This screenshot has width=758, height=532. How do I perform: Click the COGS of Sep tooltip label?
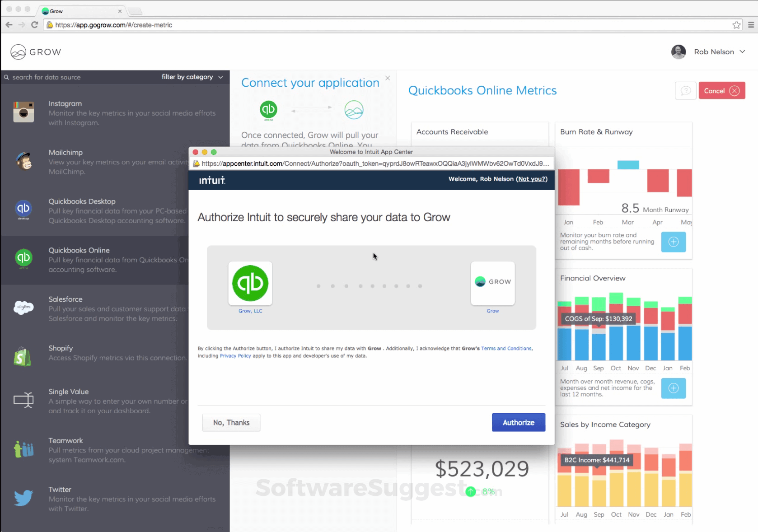coord(599,319)
